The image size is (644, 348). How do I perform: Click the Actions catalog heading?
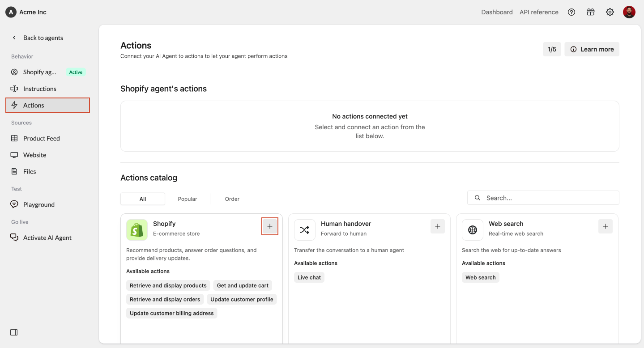click(149, 178)
